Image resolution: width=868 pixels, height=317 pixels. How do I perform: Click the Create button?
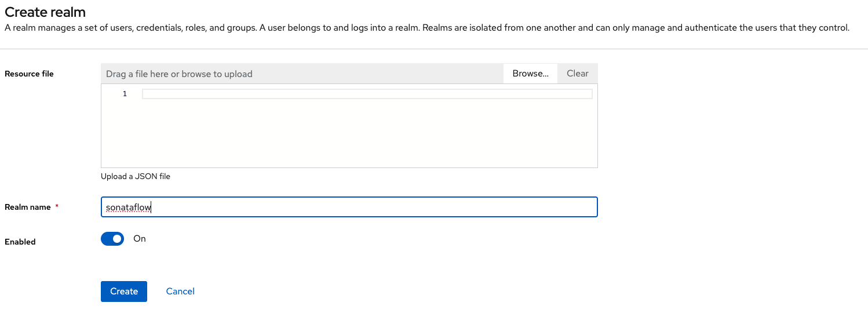(124, 292)
